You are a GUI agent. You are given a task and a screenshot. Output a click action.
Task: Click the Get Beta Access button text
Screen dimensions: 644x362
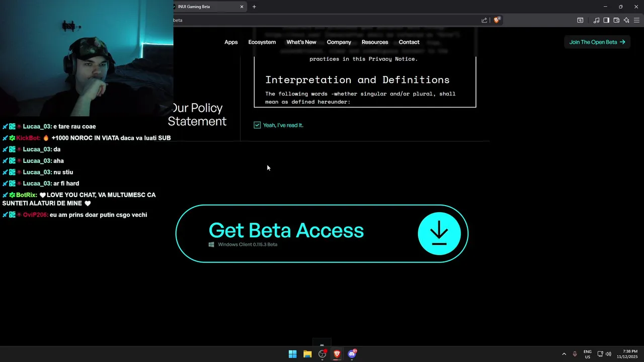(x=286, y=230)
